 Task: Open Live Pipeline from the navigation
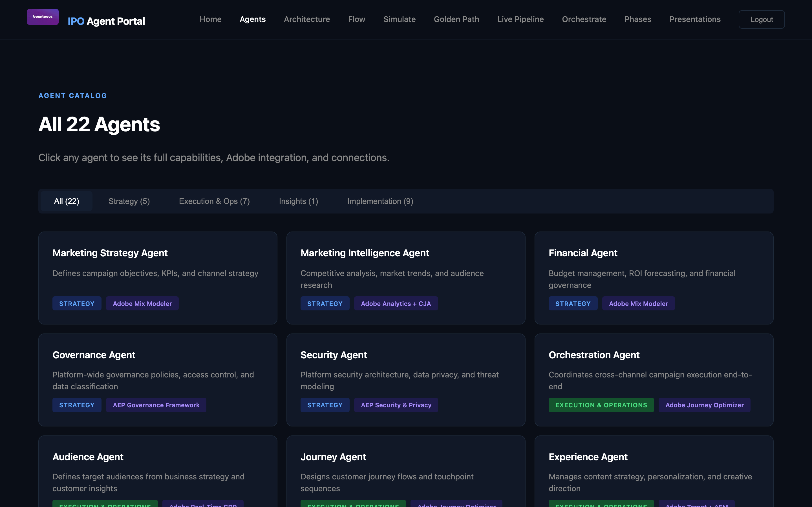point(520,19)
